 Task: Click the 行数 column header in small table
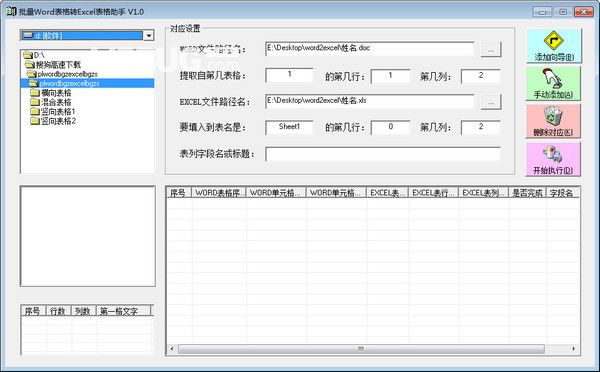(58, 311)
